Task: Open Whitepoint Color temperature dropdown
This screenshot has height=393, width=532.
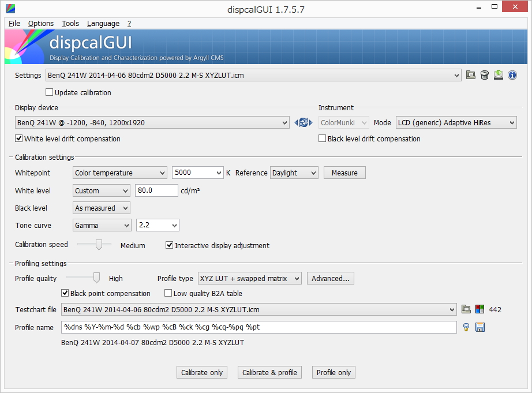Action: [120, 173]
